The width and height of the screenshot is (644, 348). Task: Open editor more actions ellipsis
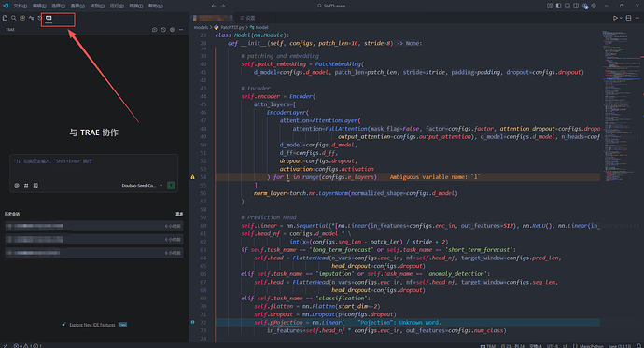coord(637,18)
